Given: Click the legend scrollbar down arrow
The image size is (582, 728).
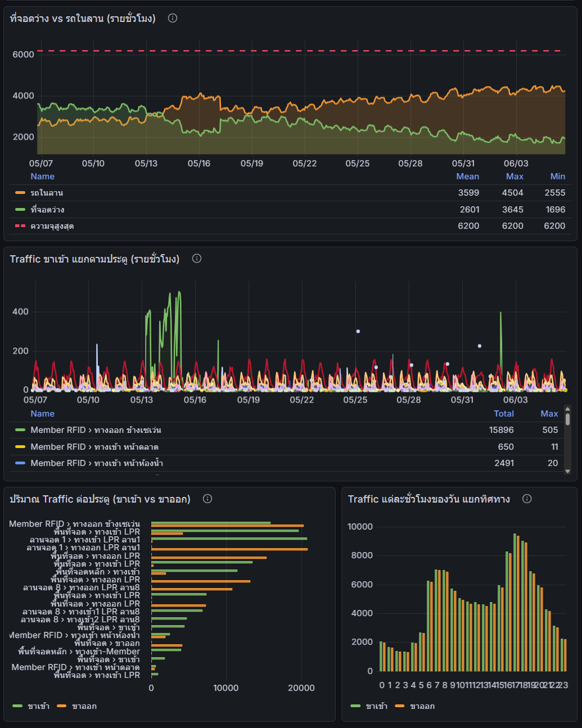Looking at the screenshot, I should 567,471.
